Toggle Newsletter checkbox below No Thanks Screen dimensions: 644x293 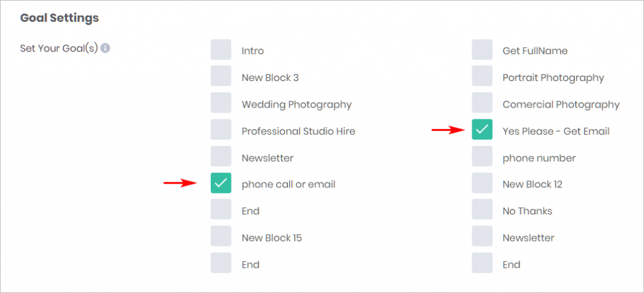pyautogui.click(x=482, y=236)
